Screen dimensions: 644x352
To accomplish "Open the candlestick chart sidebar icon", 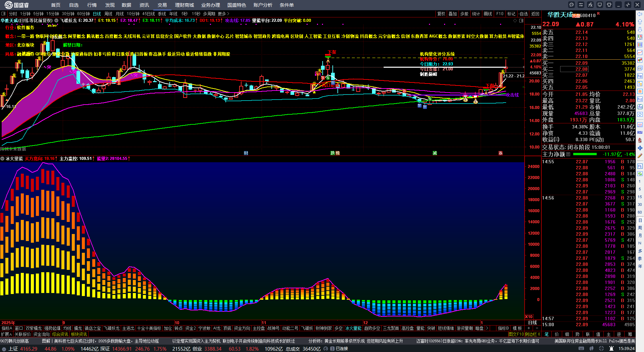I will click(640, 60).
